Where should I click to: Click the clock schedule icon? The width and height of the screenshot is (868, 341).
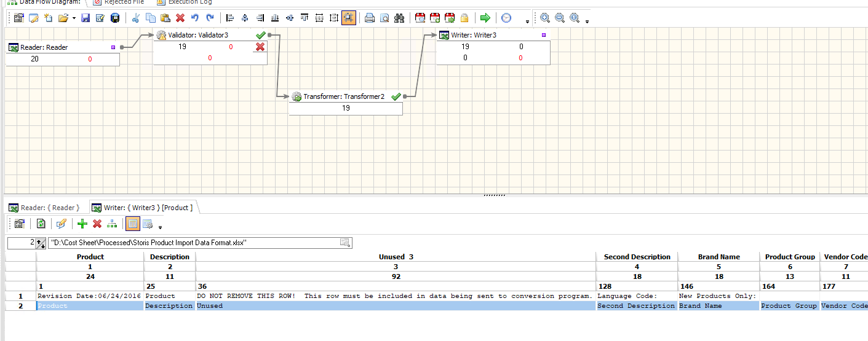(x=506, y=18)
